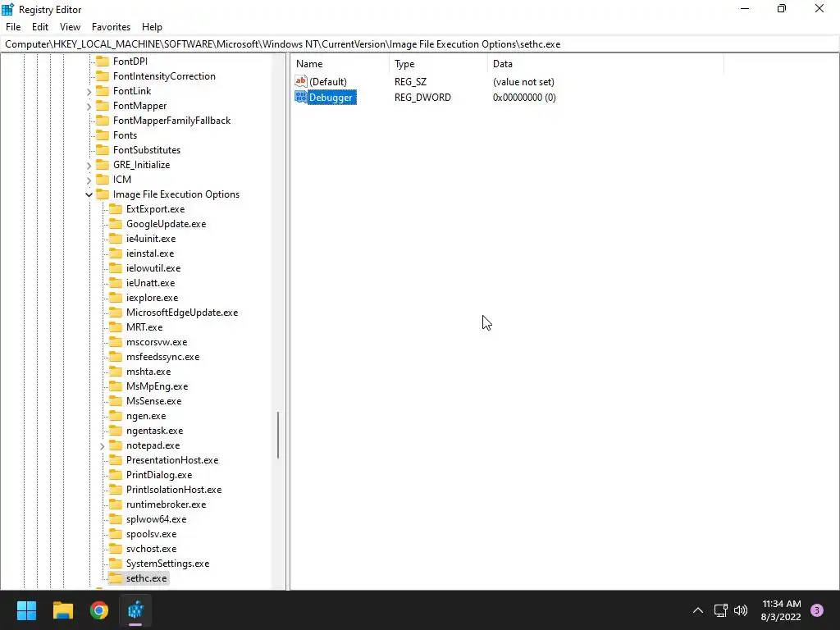Expand the FontLink key
This screenshot has width=840, height=630.
point(89,92)
